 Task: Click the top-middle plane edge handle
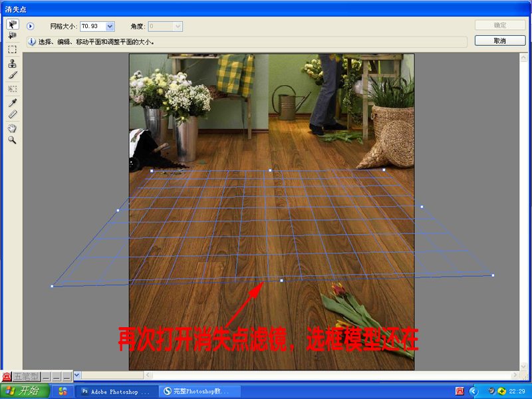click(270, 170)
